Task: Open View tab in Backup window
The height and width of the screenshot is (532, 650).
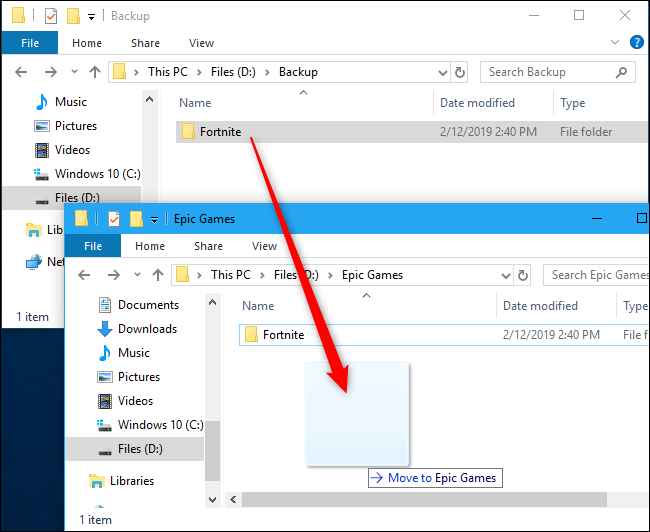Action: (x=201, y=43)
